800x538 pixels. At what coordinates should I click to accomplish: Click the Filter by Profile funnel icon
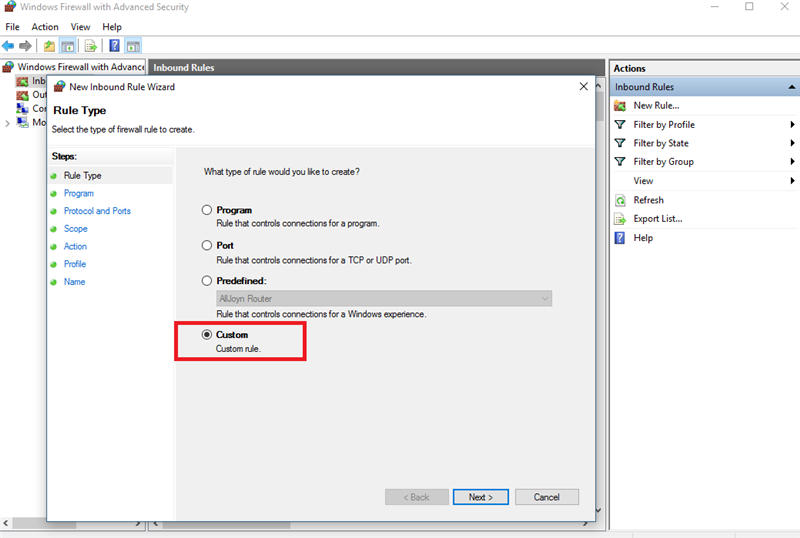coord(620,125)
